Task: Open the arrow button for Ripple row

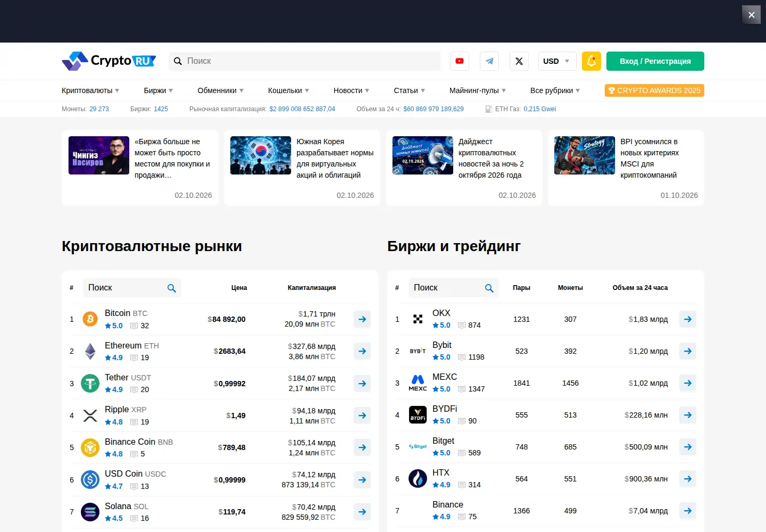Action: pyautogui.click(x=362, y=415)
